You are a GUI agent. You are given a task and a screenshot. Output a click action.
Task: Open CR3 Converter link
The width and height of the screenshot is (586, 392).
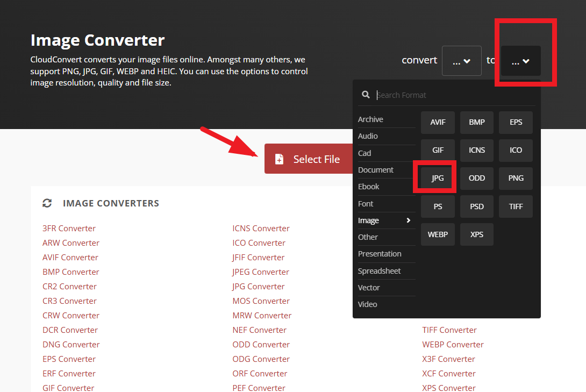tap(69, 301)
